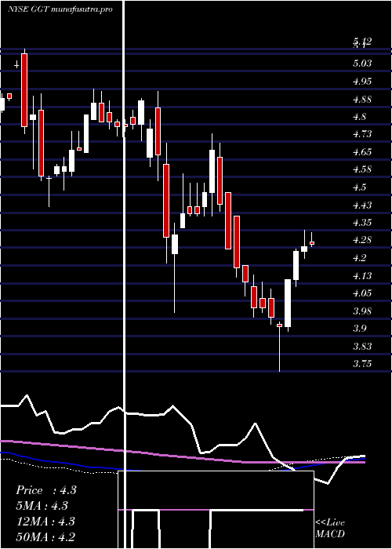The image size is (392, 549).
Task: Select the 4.13 price axis label
Action: (362, 276)
